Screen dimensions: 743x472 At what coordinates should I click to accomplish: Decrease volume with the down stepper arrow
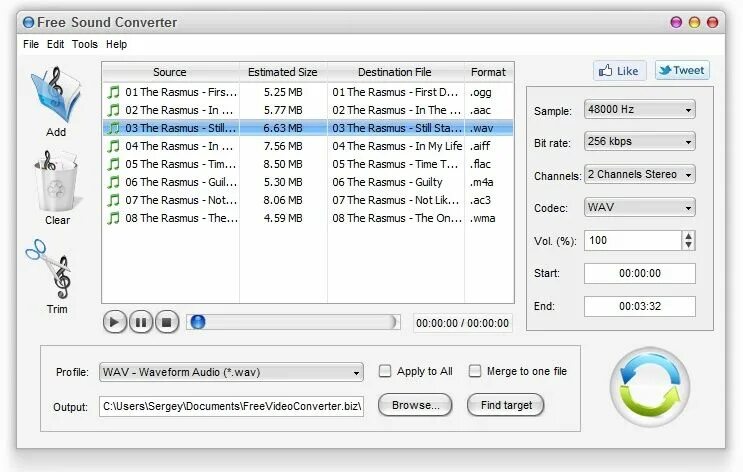click(689, 245)
